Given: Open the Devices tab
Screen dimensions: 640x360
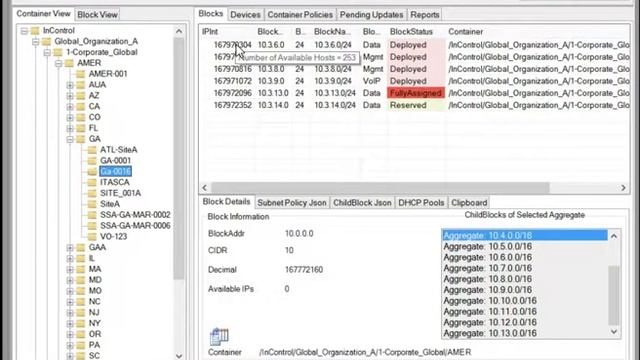Looking at the screenshot, I should (x=245, y=15).
